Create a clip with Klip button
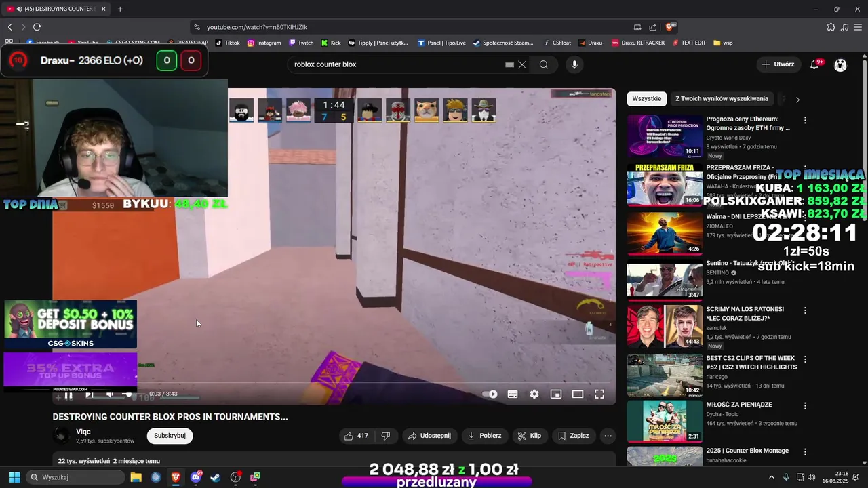 pyautogui.click(x=529, y=436)
